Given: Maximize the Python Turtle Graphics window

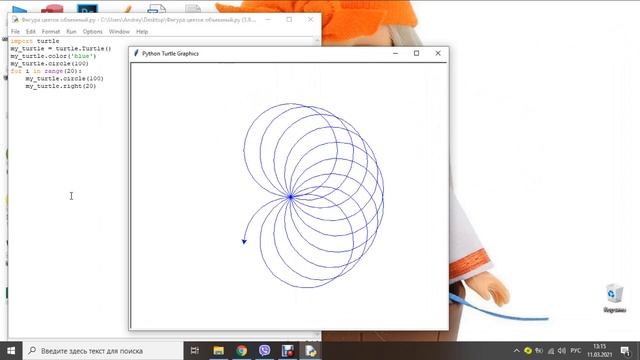Looking at the screenshot, I should 416,53.
